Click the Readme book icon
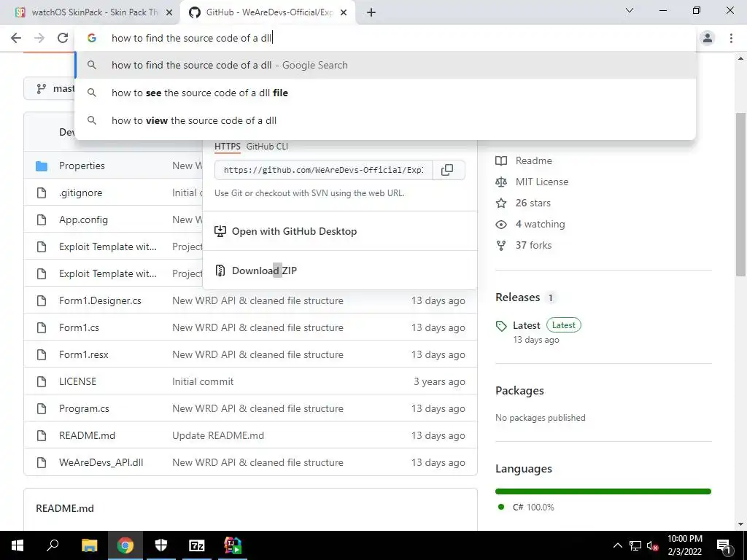 [501, 161]
